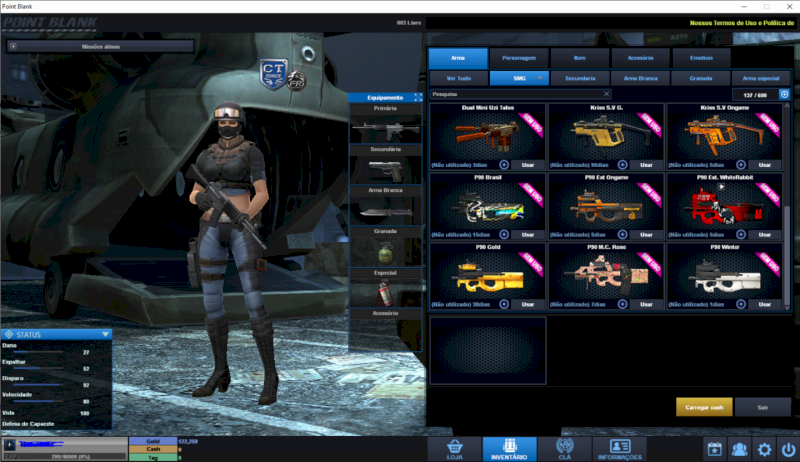The image size is (800, 462).
Task: Click Usar on Dual Mini Uzi Talos
Action: pos(528,165)
